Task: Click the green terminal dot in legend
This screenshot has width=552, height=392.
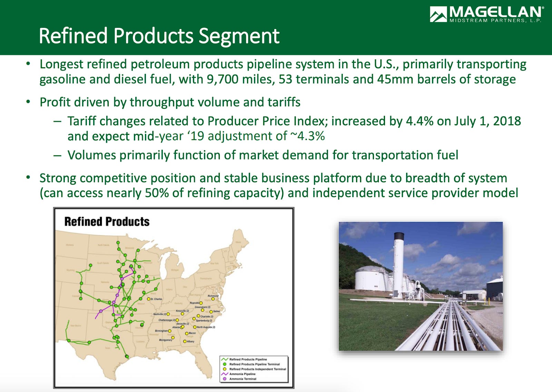Action: tap(225, 364)
